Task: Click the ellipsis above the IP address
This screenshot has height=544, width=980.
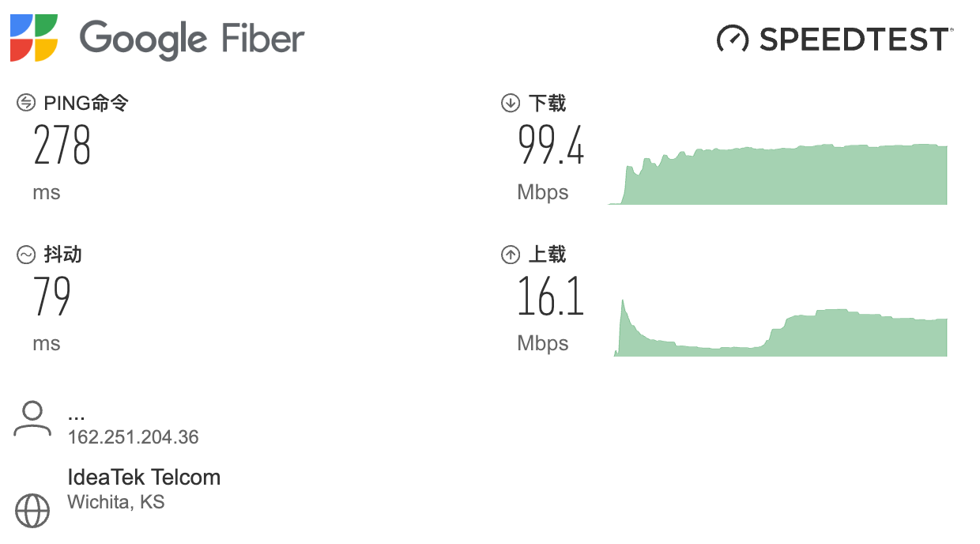Action: 77,416
